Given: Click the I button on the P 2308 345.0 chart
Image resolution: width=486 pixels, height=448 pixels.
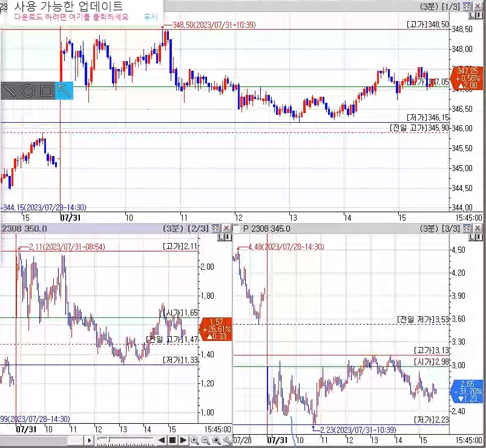Looking at the screenshot, I should (479, 238).
